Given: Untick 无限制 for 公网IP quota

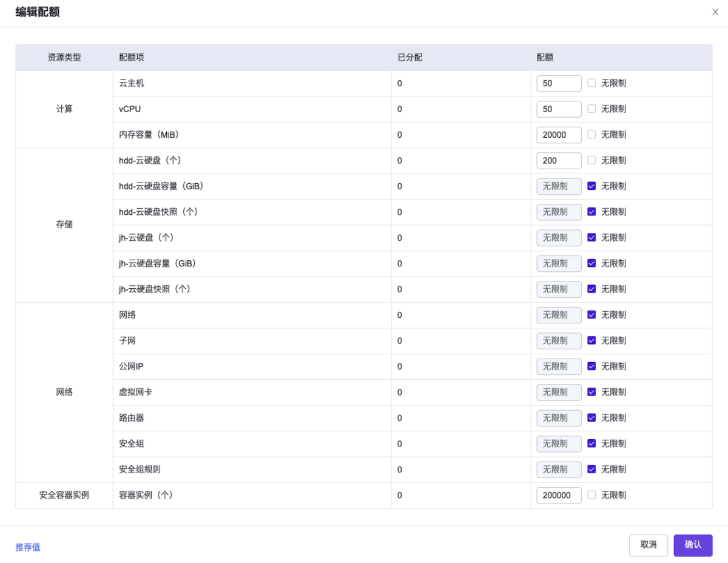Looking at the screenshot, I should click(x=591, y=366).
